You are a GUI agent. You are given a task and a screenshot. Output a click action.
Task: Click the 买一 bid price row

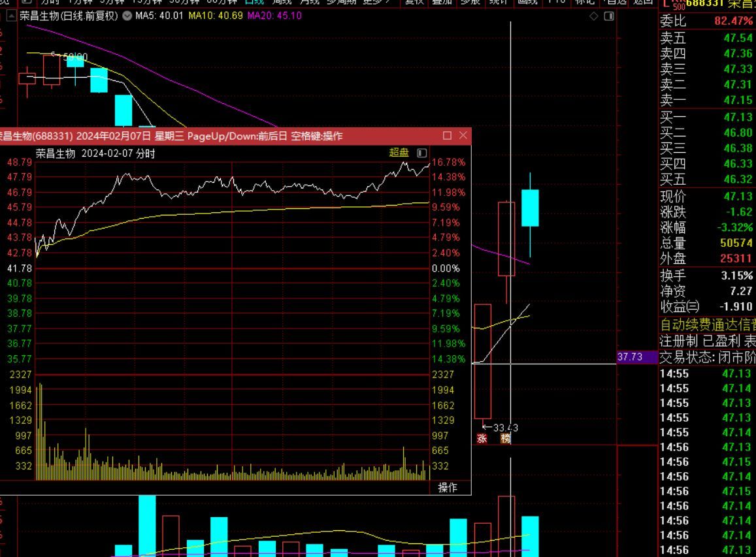[x=707, y=117]
